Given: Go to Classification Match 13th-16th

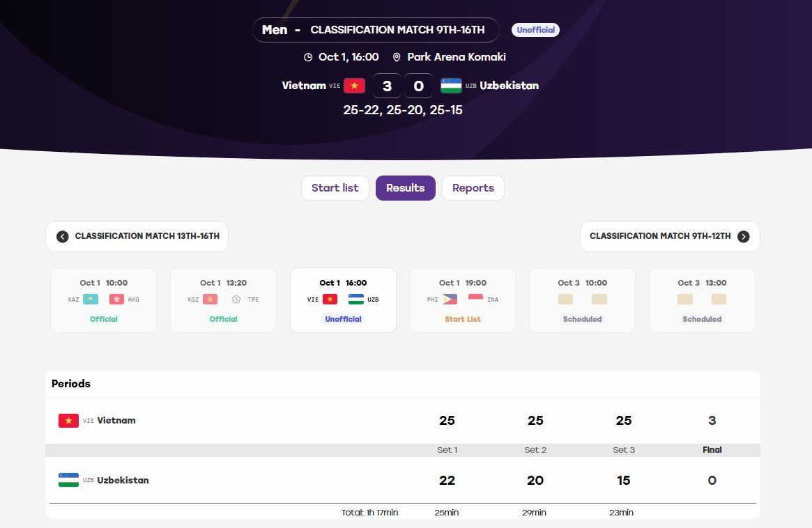Looking at the screenshot, I should [x=137, y=237].
